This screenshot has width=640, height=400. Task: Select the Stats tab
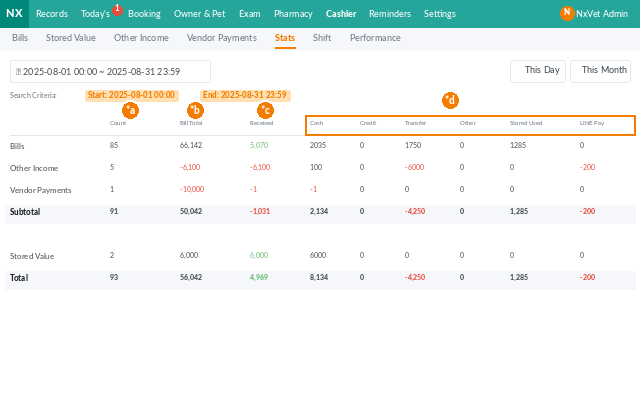pyautogui.click(x=285, y=38)
